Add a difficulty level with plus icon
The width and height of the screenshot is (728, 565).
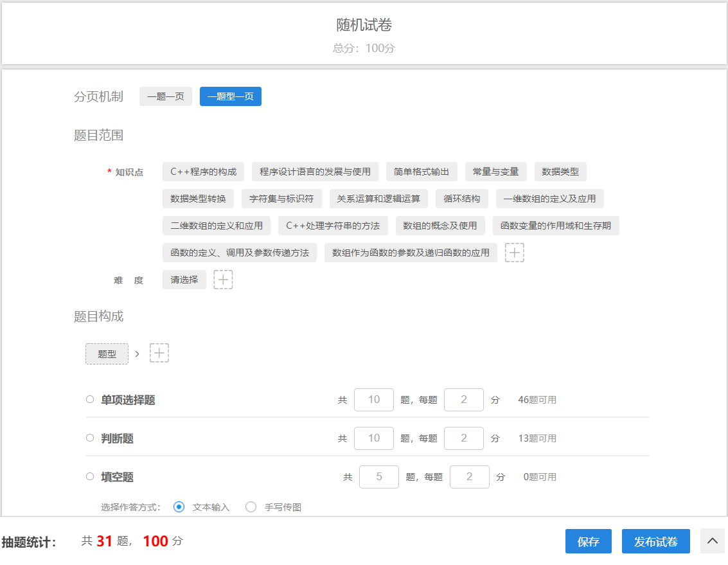pos(223,280)
